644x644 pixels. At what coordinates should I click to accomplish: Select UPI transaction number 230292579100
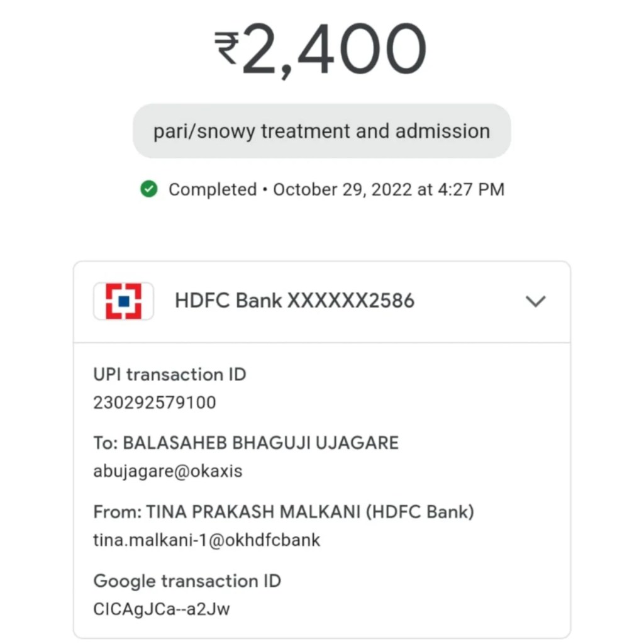pyautogui.click(x=154, y=402)
